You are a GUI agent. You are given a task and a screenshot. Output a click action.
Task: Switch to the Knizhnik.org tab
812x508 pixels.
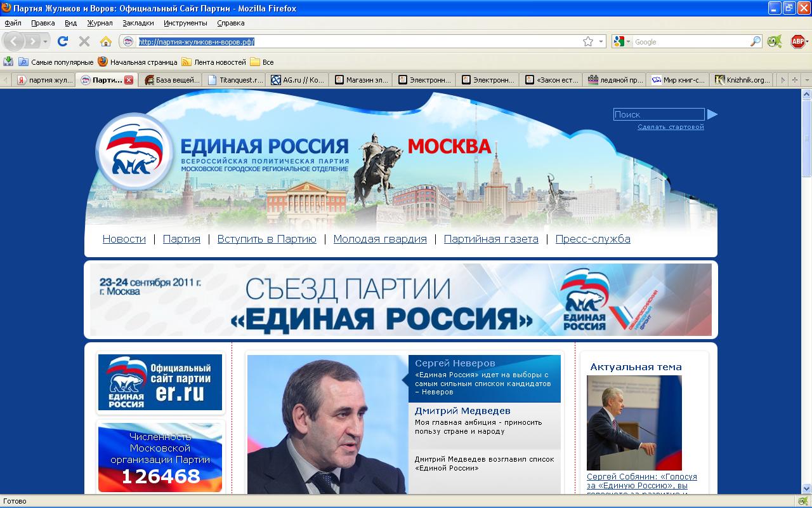coord(742,80)
